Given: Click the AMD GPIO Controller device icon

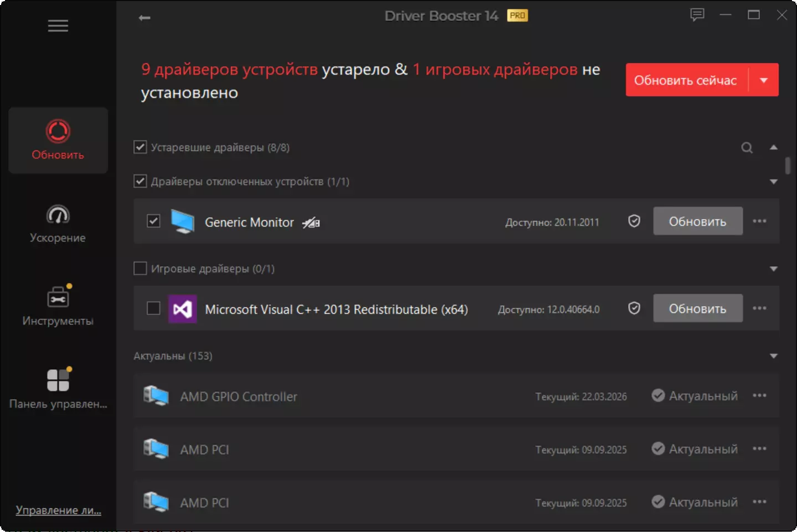Looking at the screenshot, I should tap(156, 396).
